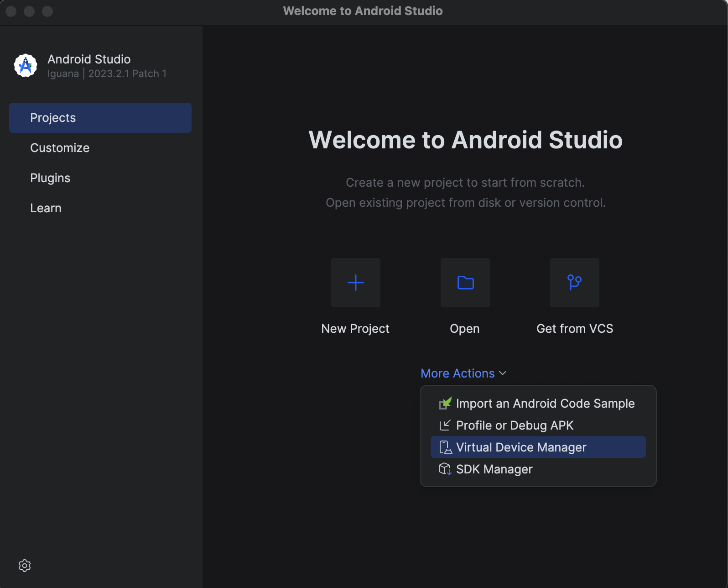Click the SDK Manager cube icon
This screenshot has height=588, width=728.
445,469
